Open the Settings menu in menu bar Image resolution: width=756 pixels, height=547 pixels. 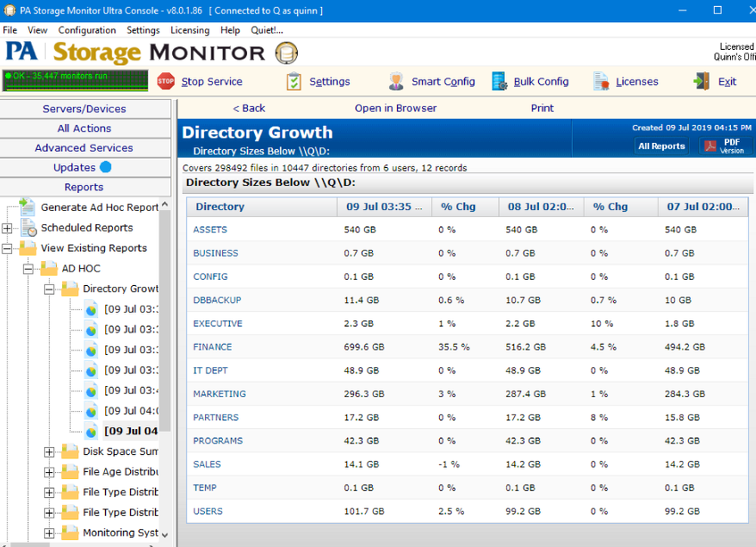click(x=143, y=30)
